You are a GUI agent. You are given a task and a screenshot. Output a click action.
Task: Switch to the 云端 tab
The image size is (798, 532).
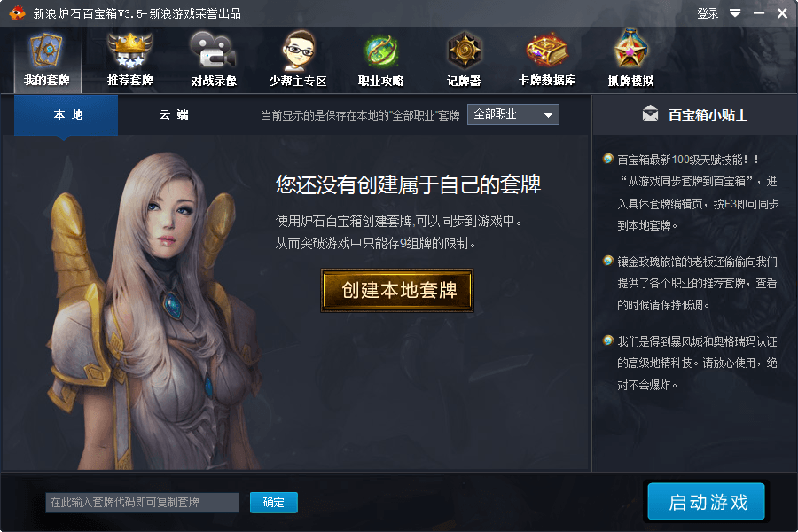174,115
